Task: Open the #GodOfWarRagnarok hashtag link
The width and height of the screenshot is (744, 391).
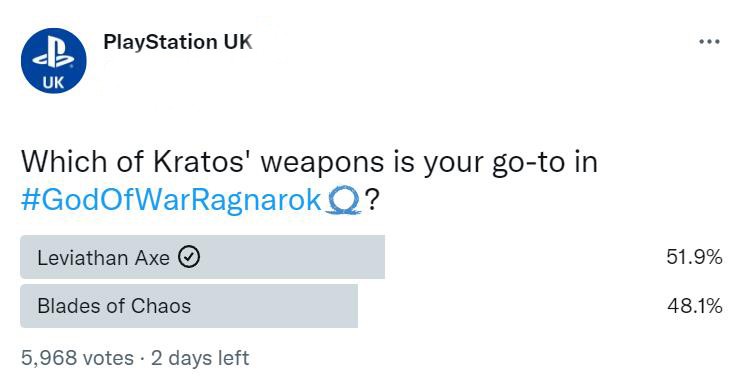Action: pos(172,200)
